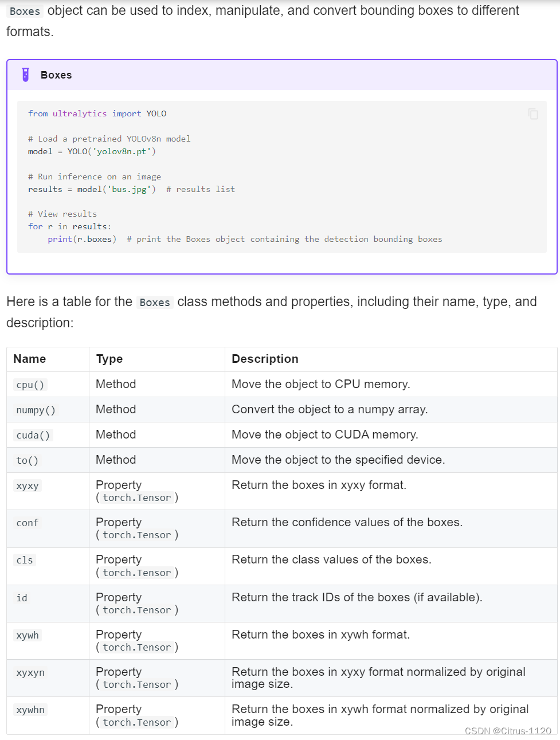Image resolution: width=560 pixels, height=740 pixels.
Task: Select the numpy() entry in the Name column
Action: click(36, 410)
